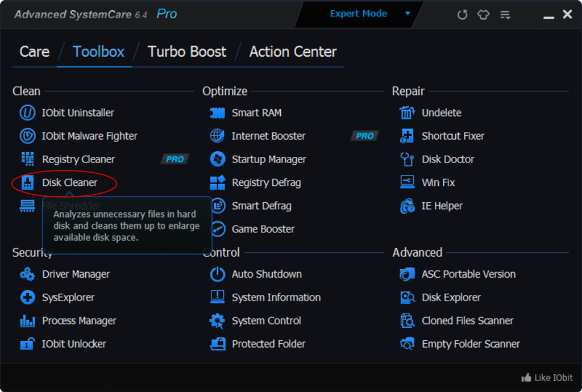Launch Game Booster

(263, 229)
